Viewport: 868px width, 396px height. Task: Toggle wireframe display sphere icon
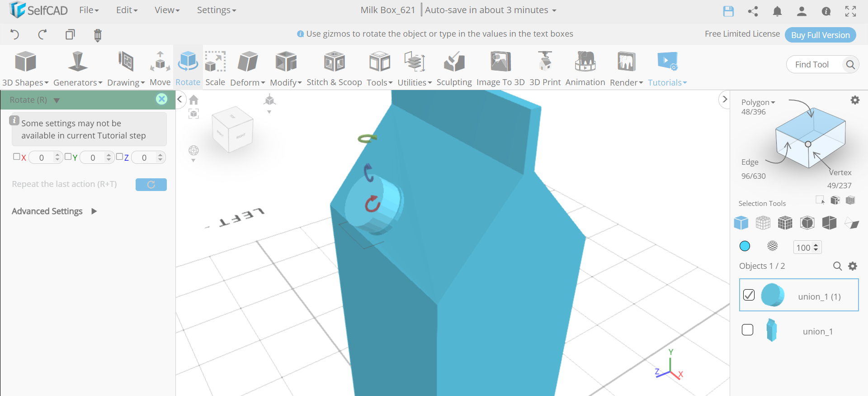click(773, 246)
